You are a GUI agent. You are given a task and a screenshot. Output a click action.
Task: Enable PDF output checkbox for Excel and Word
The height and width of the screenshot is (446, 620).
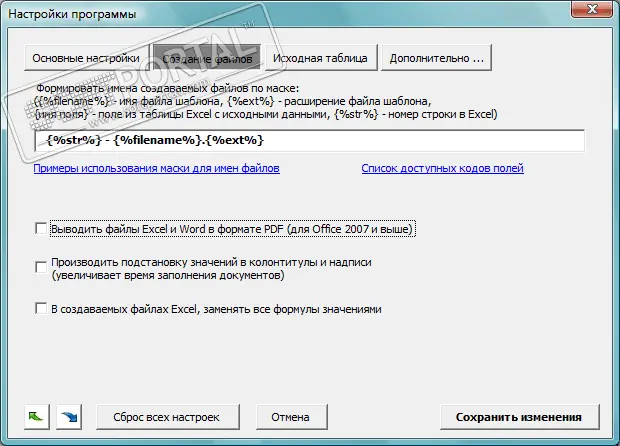40,229
